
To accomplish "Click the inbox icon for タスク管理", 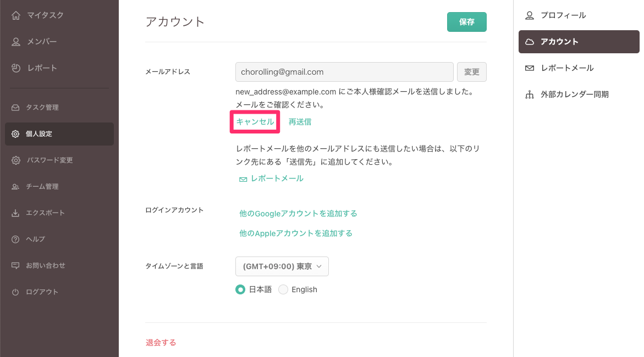I will pyautogui.click(x=15, y=108).
